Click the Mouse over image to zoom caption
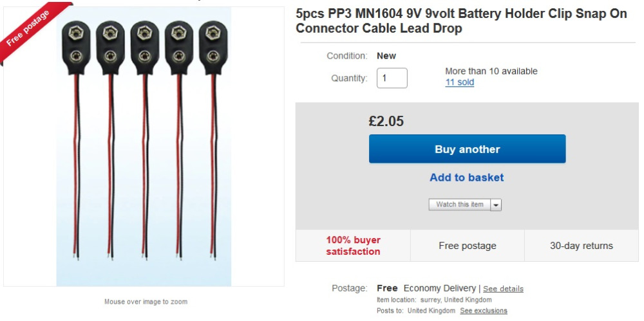The width and height of the screenshot is (644, 321). [x=146, y=302]
